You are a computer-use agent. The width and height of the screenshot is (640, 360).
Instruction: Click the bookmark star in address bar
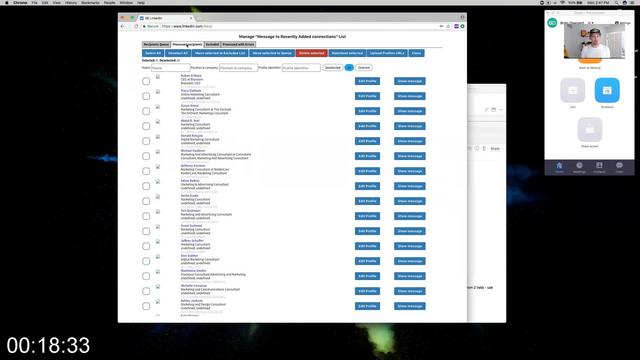coord(448,26)
